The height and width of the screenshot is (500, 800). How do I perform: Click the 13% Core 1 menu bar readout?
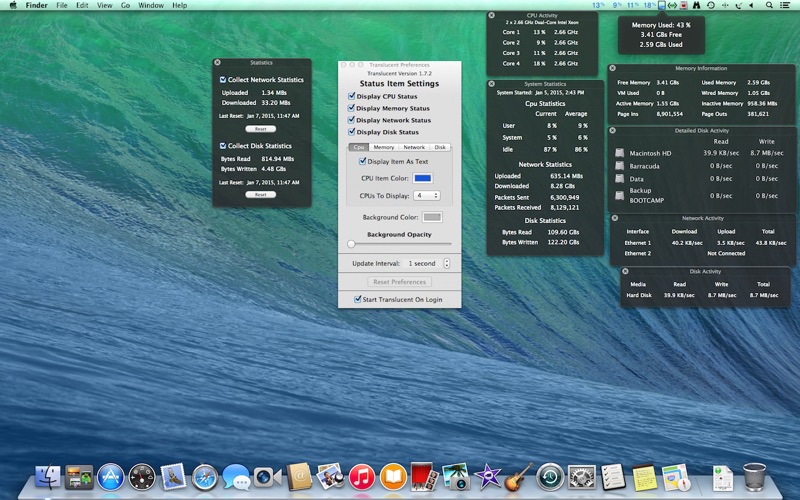(598, 5)
